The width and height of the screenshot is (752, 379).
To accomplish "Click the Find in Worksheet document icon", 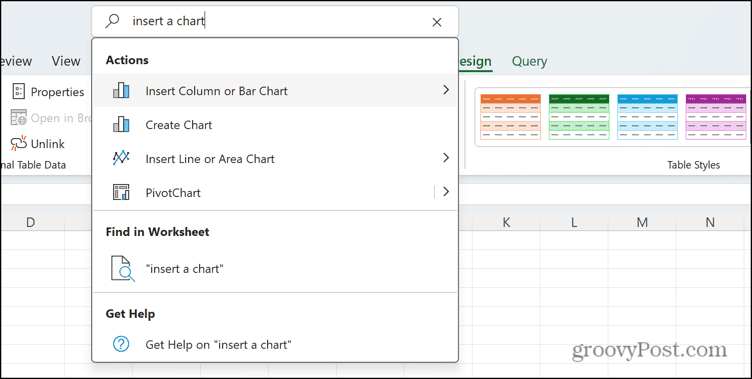I will (122, 268).
